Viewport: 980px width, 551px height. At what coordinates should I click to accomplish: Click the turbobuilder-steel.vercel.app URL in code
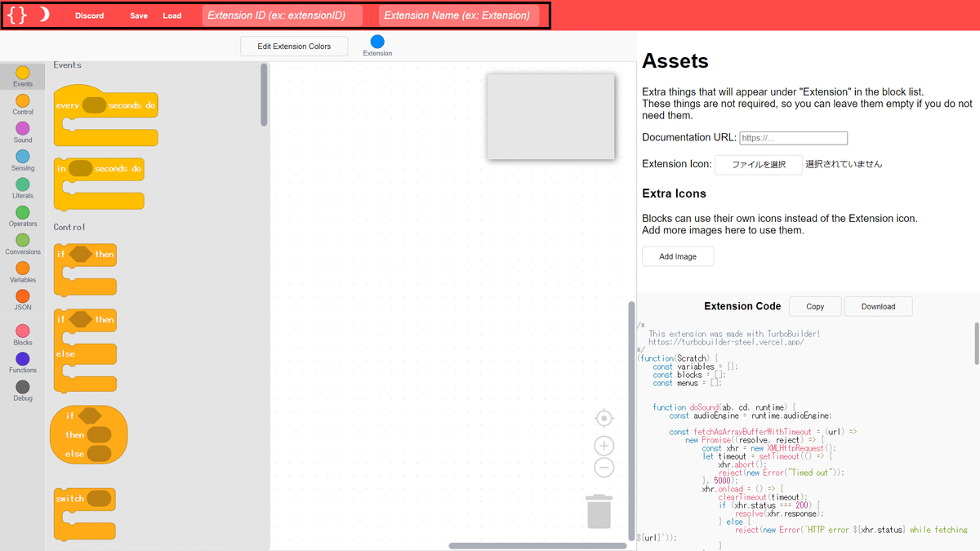726,342
